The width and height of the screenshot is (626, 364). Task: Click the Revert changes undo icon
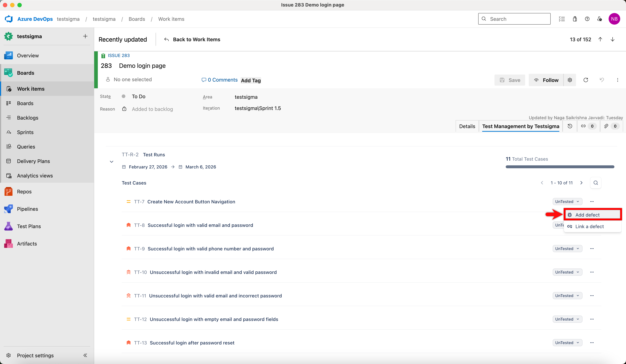(x=602, y=80)
